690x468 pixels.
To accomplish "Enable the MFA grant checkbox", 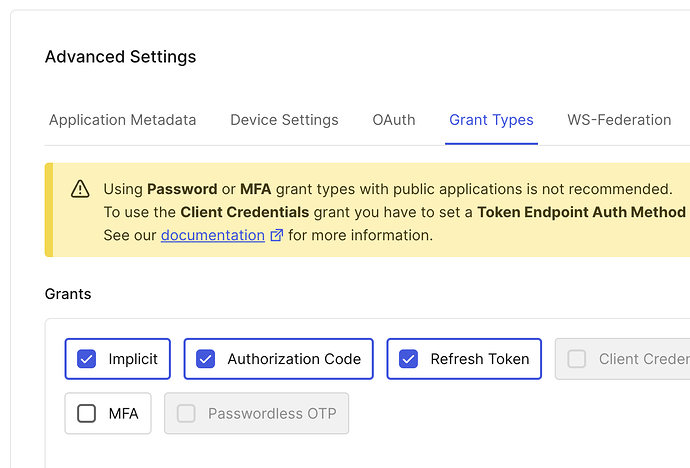I will pyautogui.click(x=87, y=413).
